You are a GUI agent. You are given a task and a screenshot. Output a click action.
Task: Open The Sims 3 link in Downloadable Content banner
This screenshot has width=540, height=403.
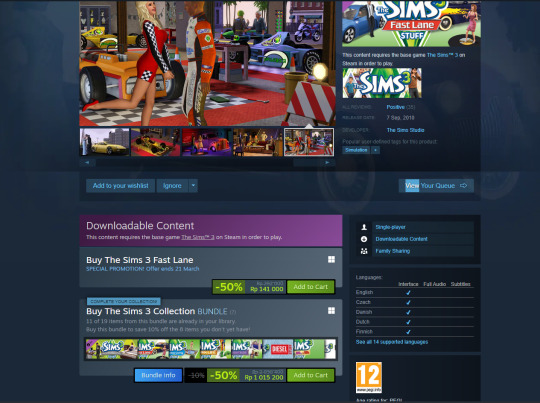click(198, 237)
